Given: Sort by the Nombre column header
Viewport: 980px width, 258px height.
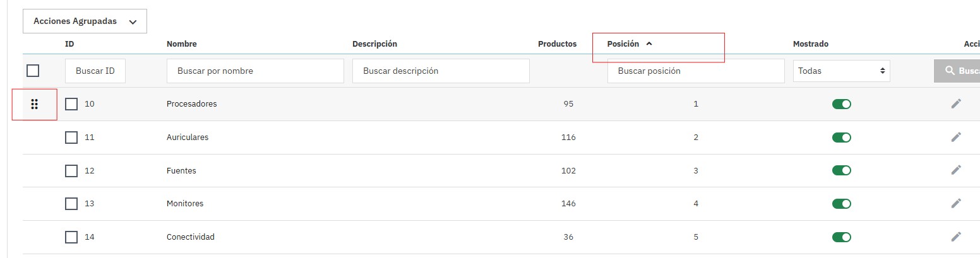Looking at the screenshot, I should click(x=181, y=44).
